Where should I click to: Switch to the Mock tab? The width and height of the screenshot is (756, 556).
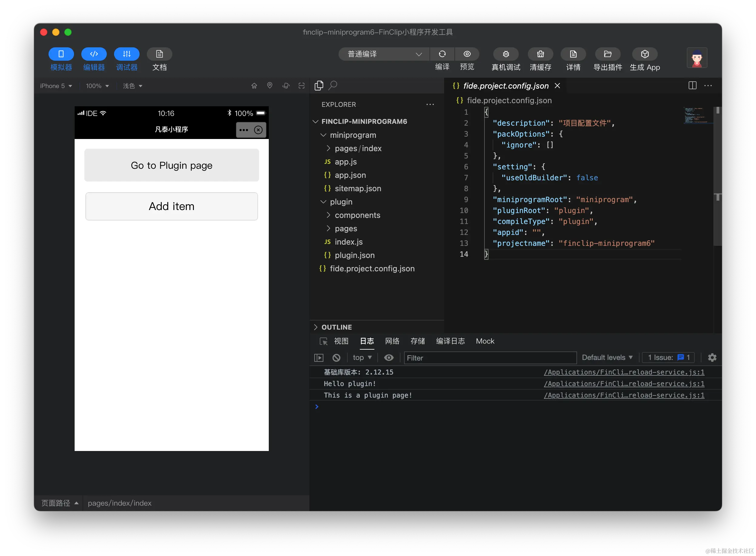(x=485, y=341)
